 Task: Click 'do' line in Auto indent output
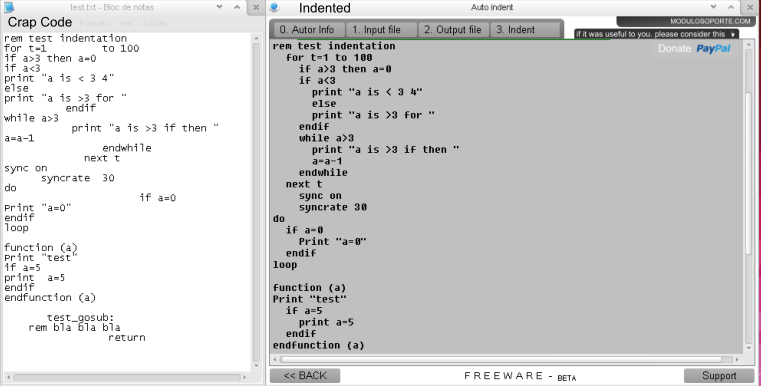click(x=279, y=219)
